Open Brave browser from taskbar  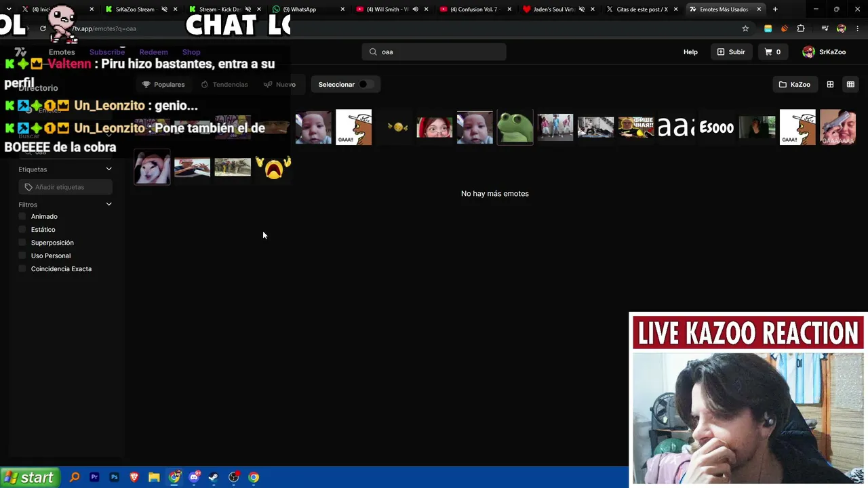click(134, 477)
